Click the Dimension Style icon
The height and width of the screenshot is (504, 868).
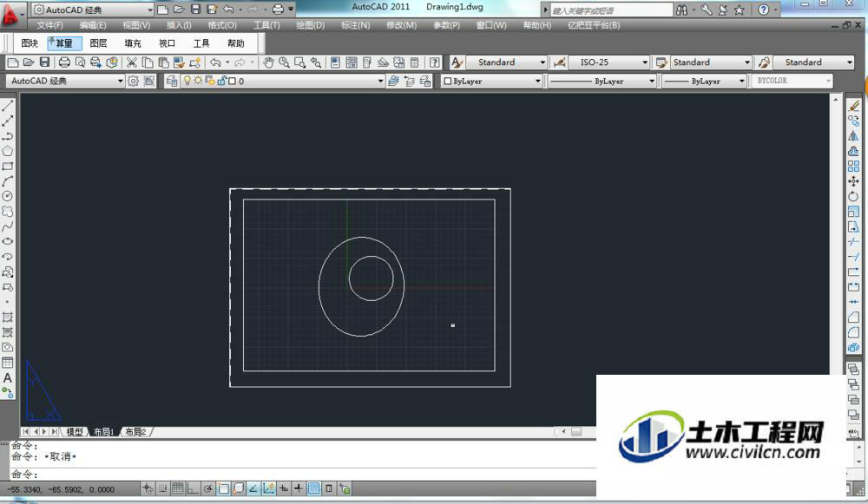coord(559,62)
